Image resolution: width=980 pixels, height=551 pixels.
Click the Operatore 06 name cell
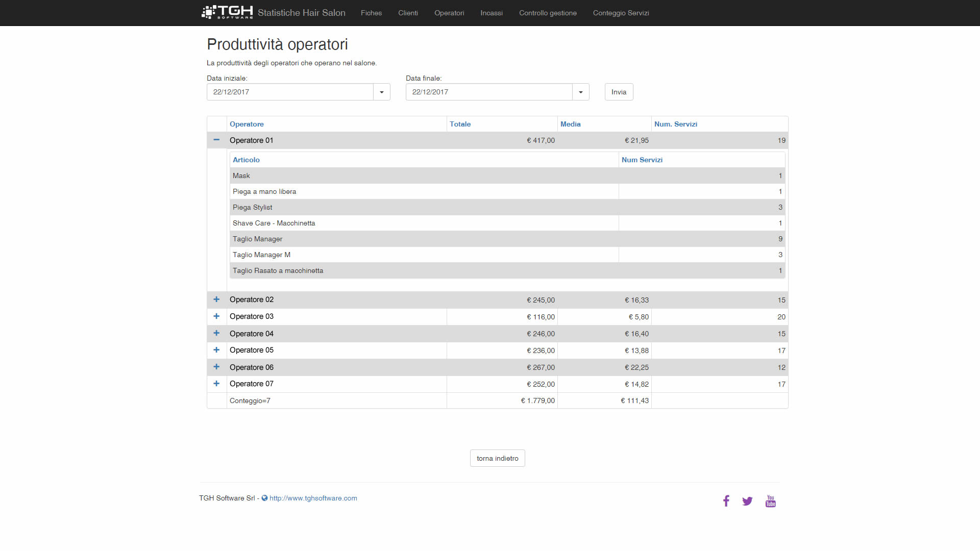point(337,367)
